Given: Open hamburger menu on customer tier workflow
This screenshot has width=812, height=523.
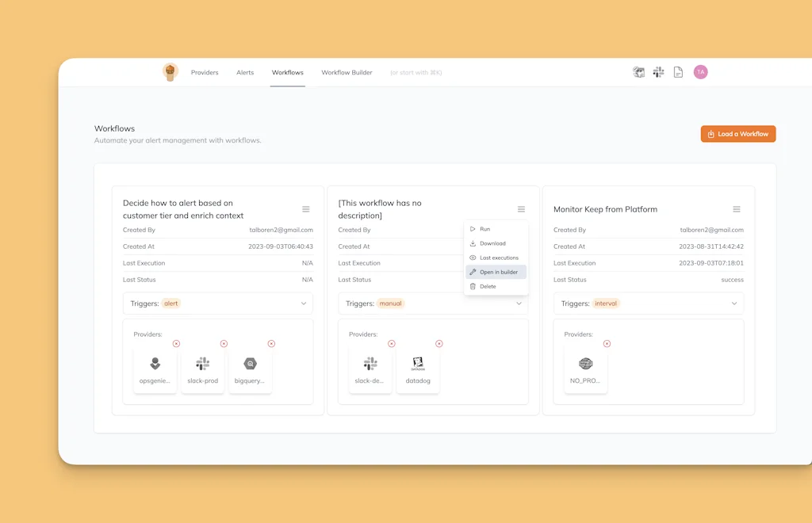Looking at the screenshot, I should click(x=306, y=209).
